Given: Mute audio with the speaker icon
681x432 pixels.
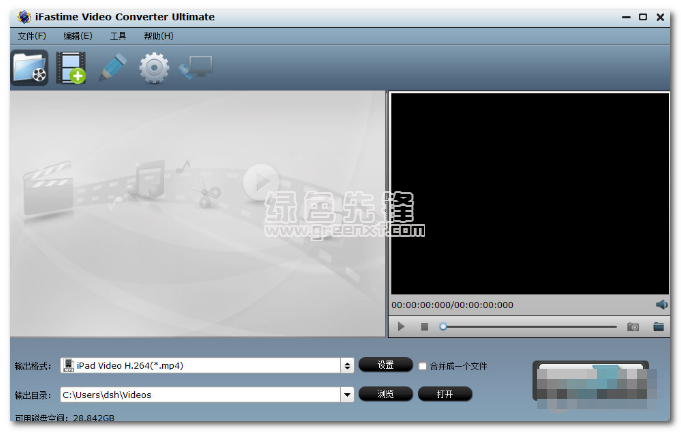Looking at the screenshot, I should pyautogui.click(x=661, y=304).
